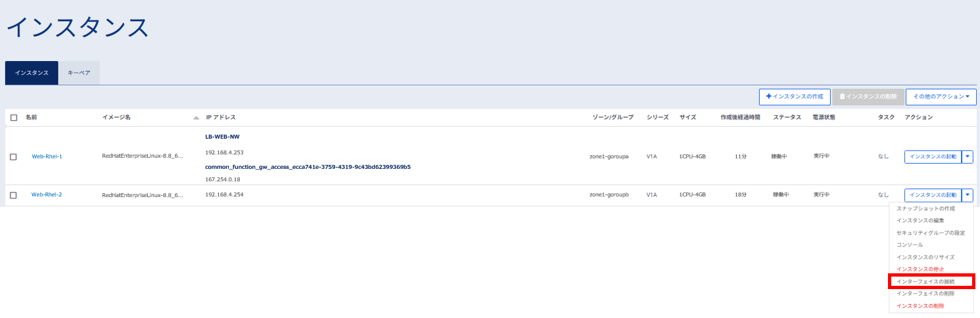Check the Web-Rhel-2 row checkbox
980x318 pixels.
coord(14,195)
